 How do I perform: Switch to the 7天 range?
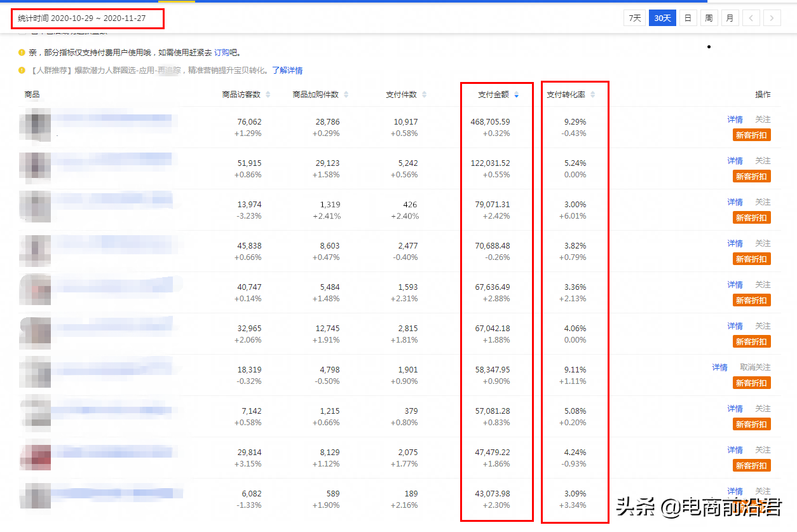[634, 18]
